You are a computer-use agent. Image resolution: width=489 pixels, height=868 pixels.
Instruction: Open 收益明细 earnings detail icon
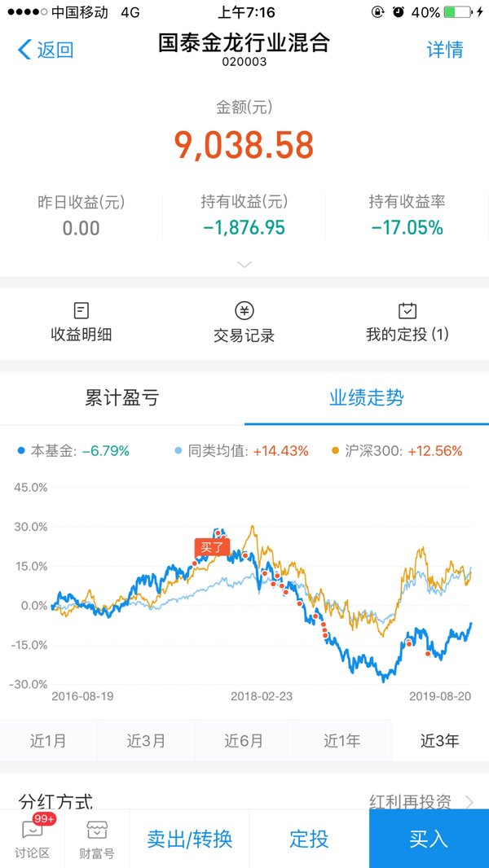click(x=81, y=310)
